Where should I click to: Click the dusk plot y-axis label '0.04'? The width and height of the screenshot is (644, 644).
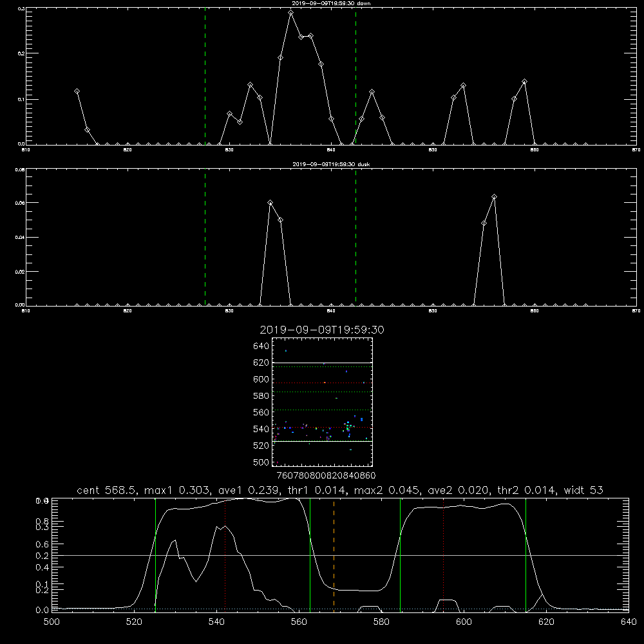click(x=20, y=238)
